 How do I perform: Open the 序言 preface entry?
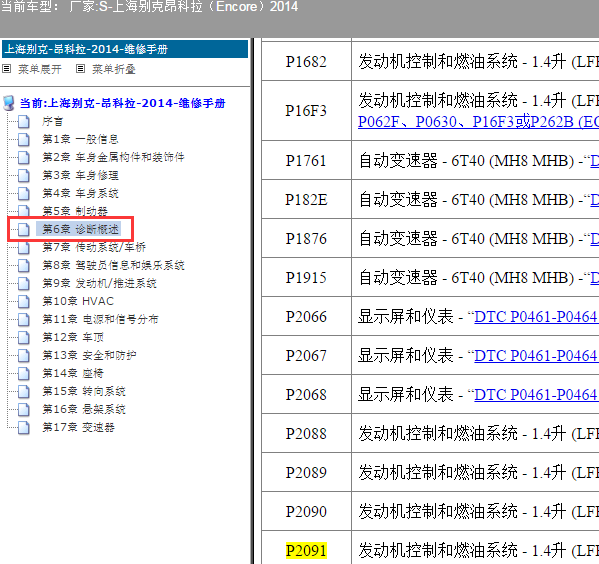click(53, 122)
